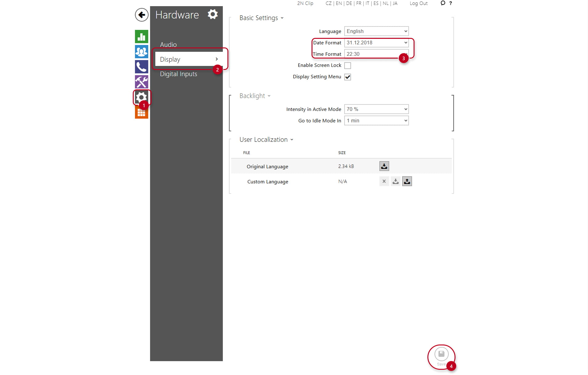Click the Hardware panel title
Viewport: 588px width, 375px height.
click(x=177, y=15)
